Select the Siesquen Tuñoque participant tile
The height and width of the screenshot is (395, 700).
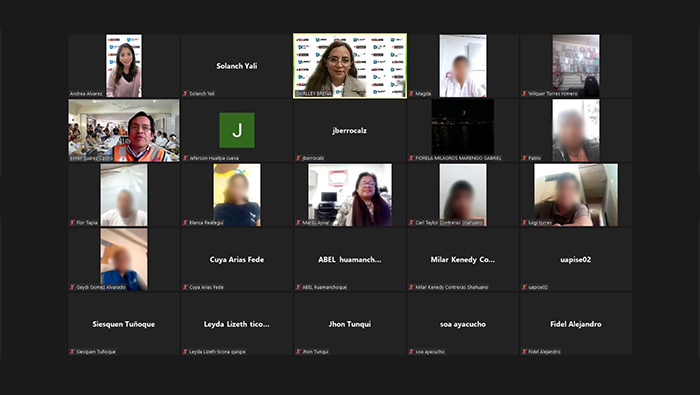(x=124, y=324)
